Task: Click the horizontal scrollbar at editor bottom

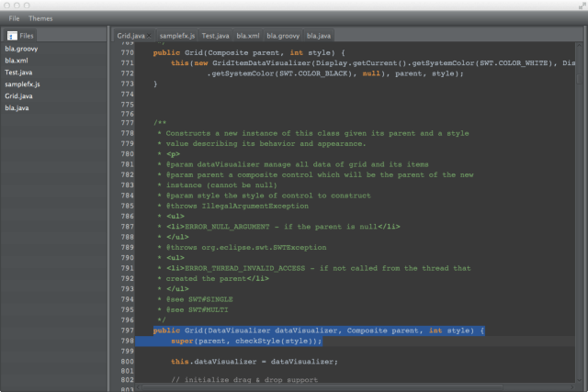Action: pos(322,386)
